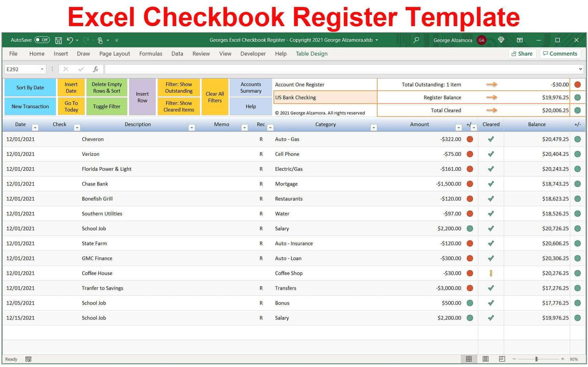Click the Undo icon
This screenshot has width=588, height=367.
(x=69, y=40)
